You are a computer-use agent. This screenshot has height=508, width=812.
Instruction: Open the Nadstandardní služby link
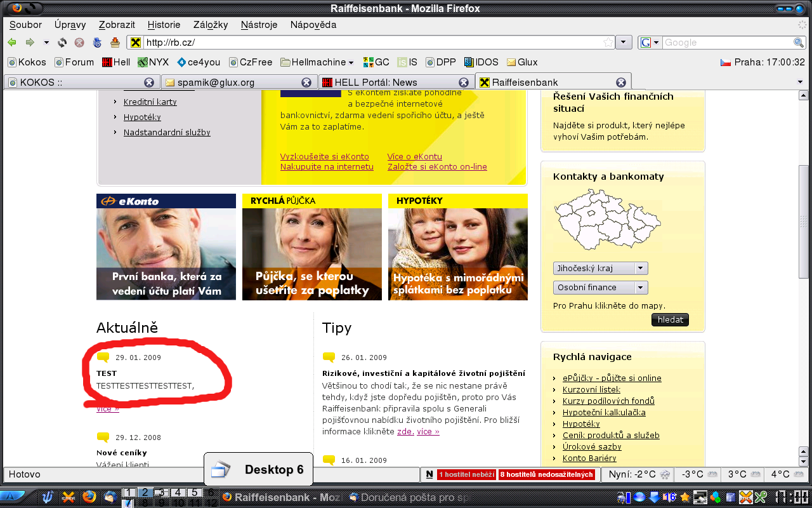point(167,132)
